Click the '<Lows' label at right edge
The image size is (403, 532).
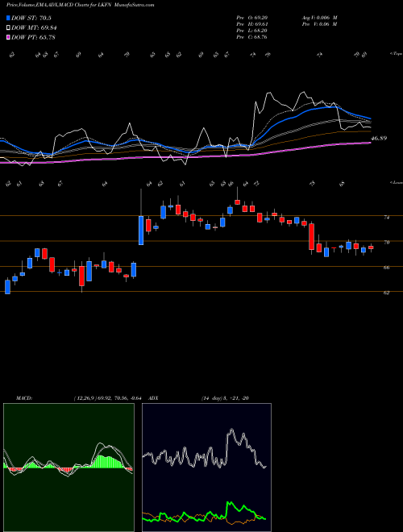396,182
